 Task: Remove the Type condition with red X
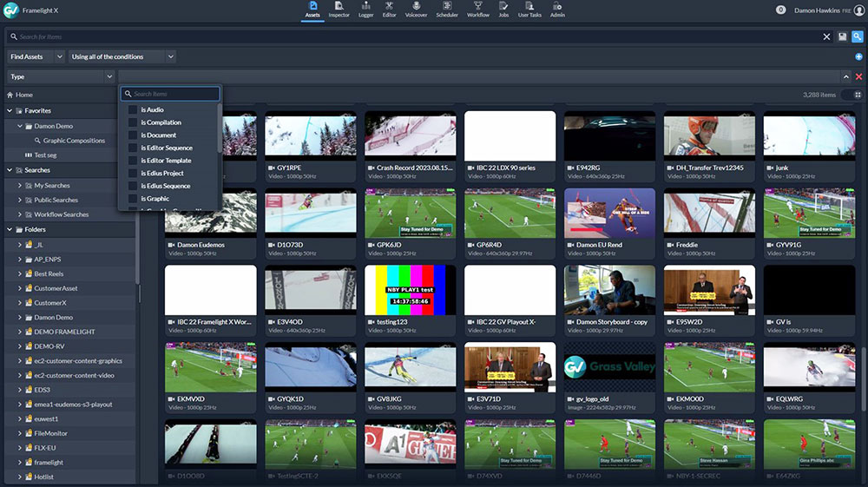pos(858,77)
